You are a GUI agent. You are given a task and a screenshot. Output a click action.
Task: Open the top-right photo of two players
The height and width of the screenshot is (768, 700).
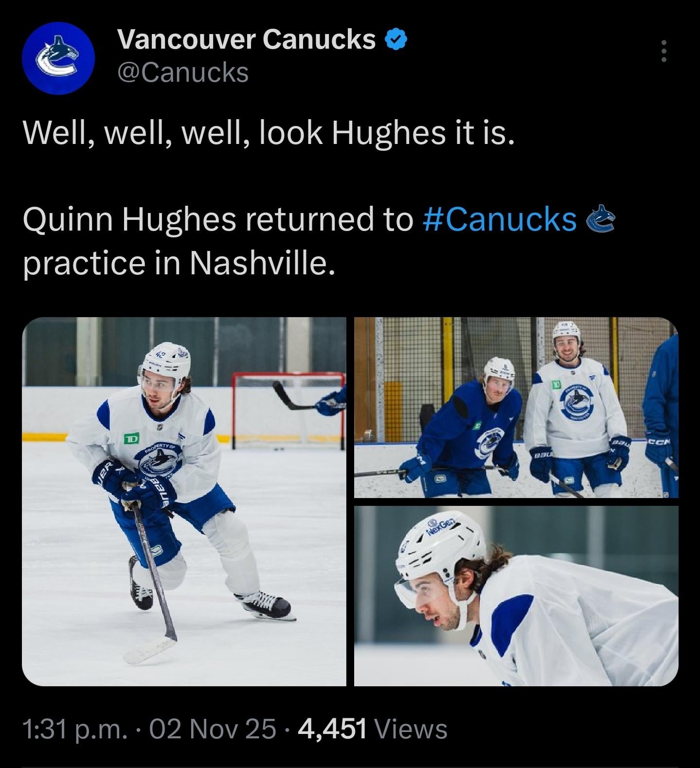(x=516, y=407)
